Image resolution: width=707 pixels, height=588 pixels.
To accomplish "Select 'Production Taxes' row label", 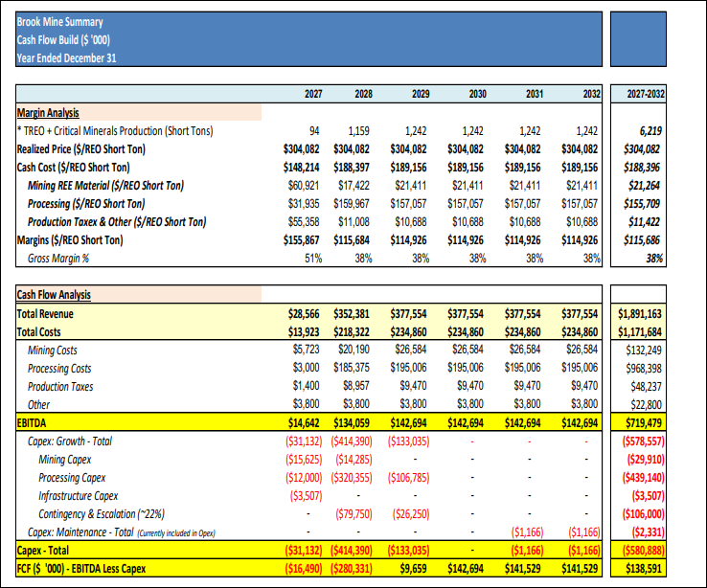I will 60,387.
